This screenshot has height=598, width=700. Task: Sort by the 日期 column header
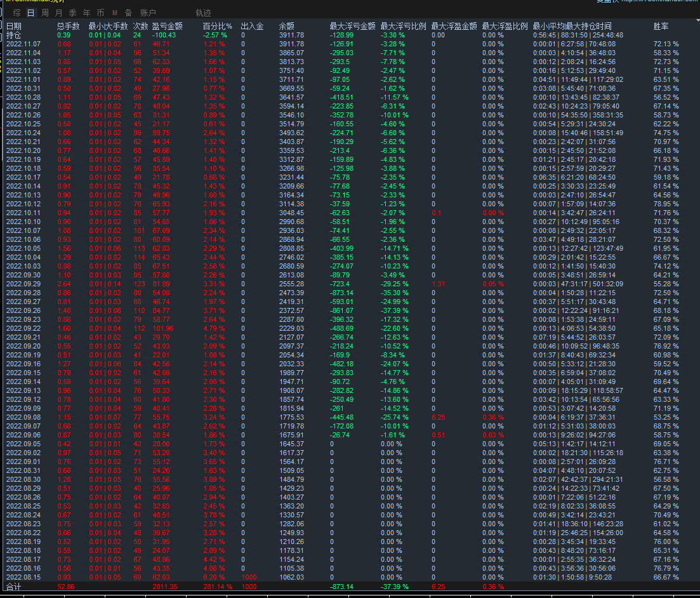click(x=14, y=27)
